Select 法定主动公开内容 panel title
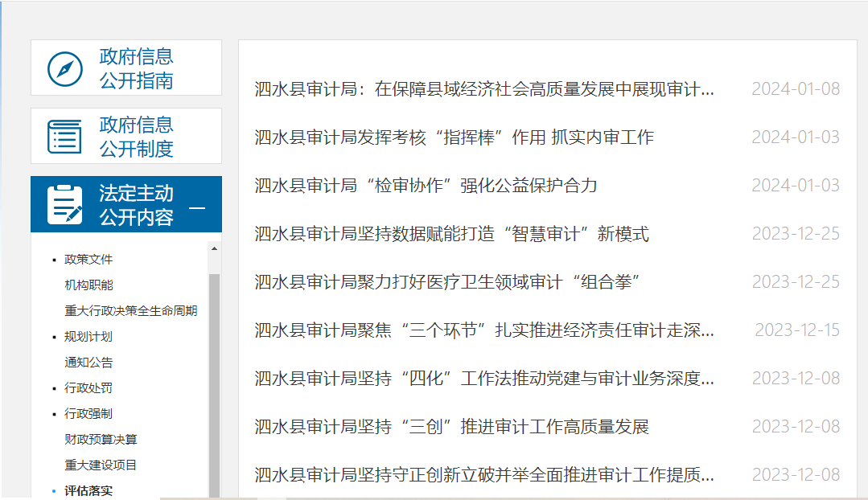This screenshot has width=868, height=500. click(x=136, y=205)
